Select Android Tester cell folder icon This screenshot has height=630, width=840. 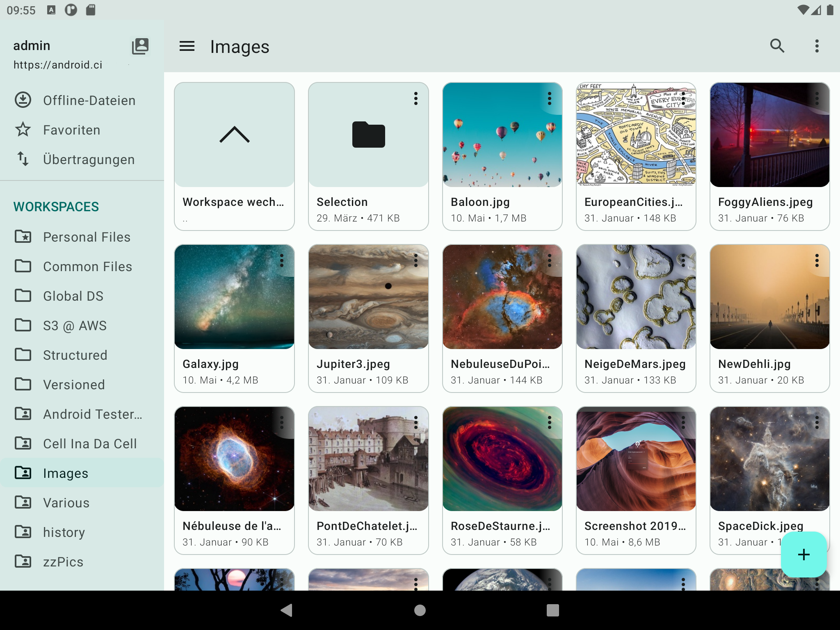click(23, 414)
